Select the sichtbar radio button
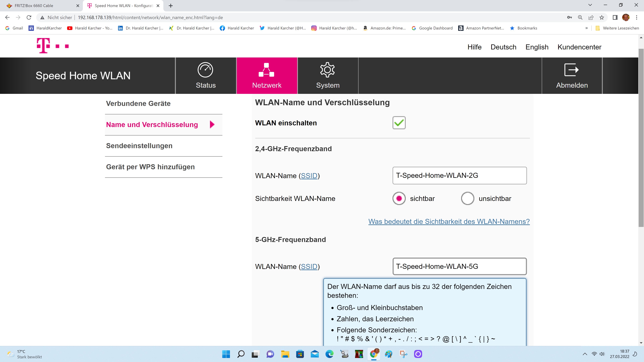644x362 pixels. click(x=399, y=199)
